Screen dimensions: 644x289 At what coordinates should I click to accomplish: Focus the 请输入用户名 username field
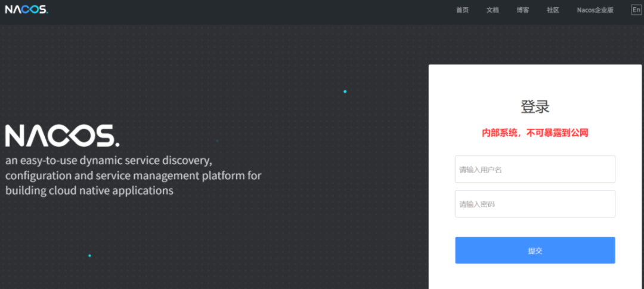pos(535,170)
